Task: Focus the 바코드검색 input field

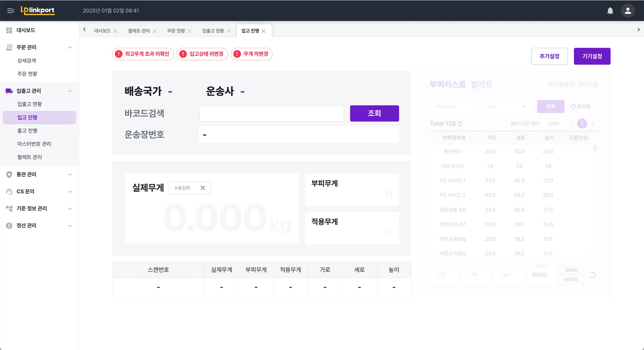Action: click(271, 114)
